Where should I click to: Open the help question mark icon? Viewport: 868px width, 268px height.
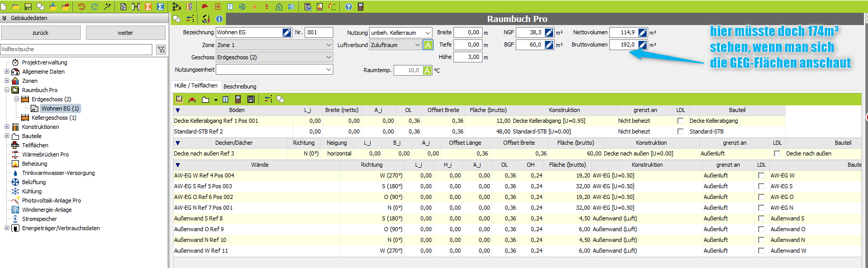coord(349,7)
